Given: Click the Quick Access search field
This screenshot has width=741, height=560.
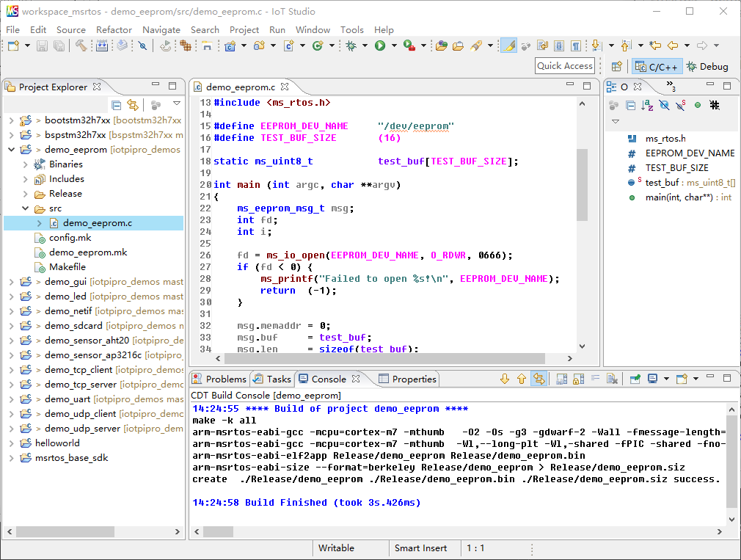Looking at the screenshot, I should coord(564,66).
